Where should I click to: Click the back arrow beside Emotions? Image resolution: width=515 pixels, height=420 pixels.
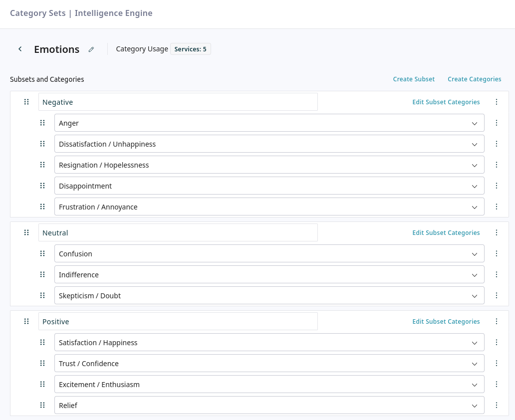20,49
